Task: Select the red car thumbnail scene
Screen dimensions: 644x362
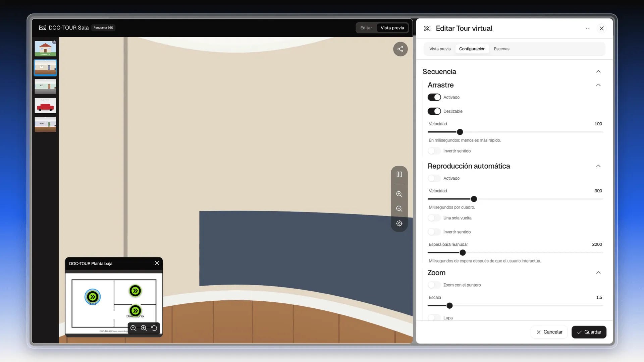Action: coord(45,106)
